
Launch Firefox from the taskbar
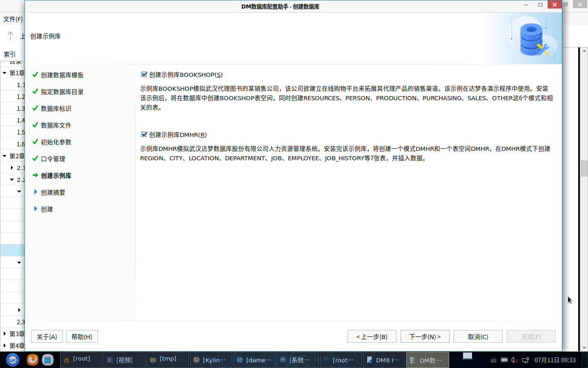coord(33,360)
